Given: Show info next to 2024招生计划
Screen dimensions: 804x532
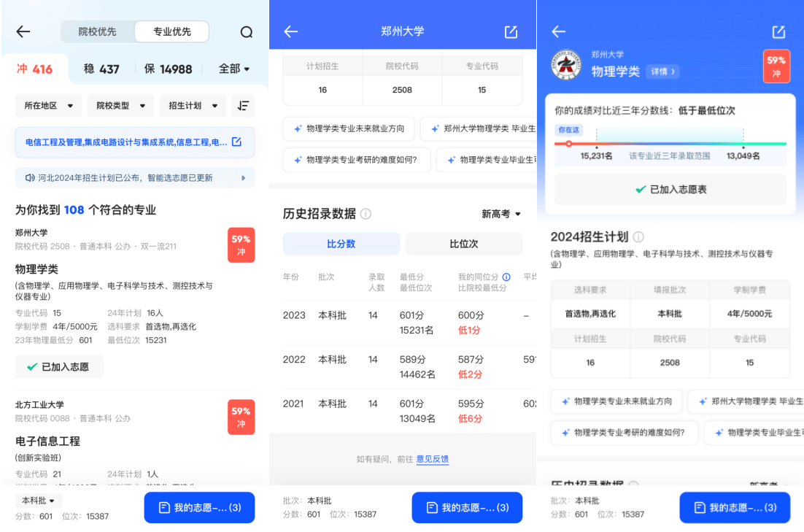Looking at the screenshot, I should pyautogui.click(x=638, y=236).
